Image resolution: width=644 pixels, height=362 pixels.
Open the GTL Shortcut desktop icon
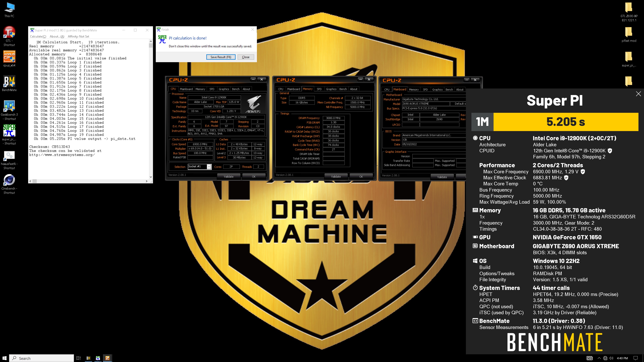tap(9, 36)
